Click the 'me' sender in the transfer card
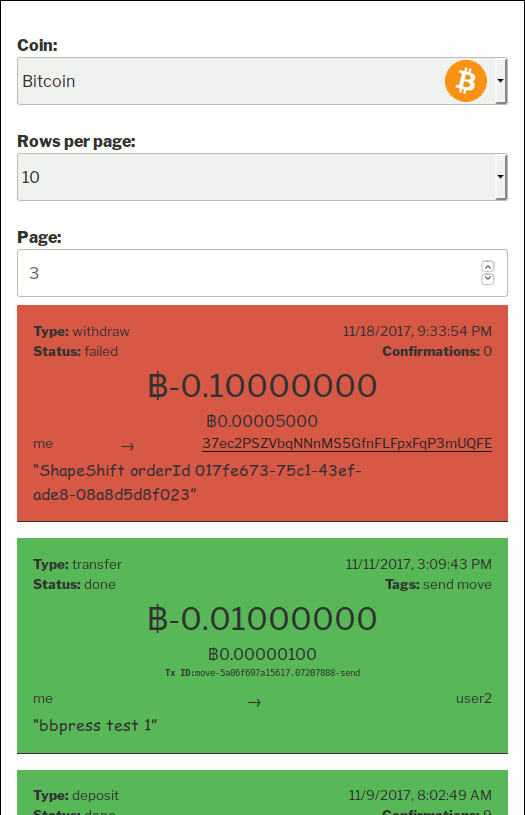The image size is (525, 815). [x=43, y=699]
